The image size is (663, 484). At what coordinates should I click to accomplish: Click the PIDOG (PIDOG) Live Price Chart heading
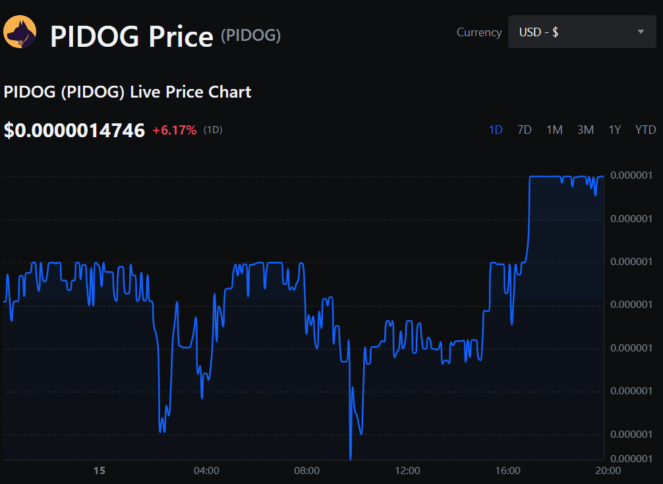[127, 92]
